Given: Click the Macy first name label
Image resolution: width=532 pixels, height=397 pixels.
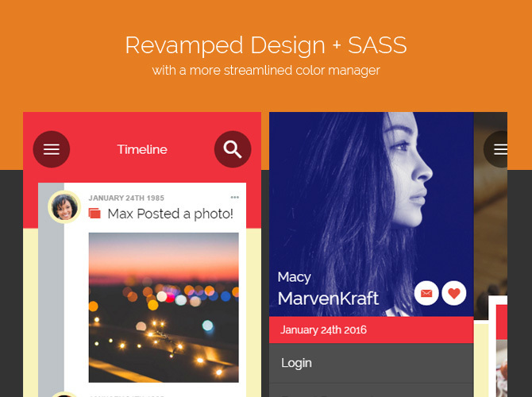Looking at the screenshot, I should 294,277.
